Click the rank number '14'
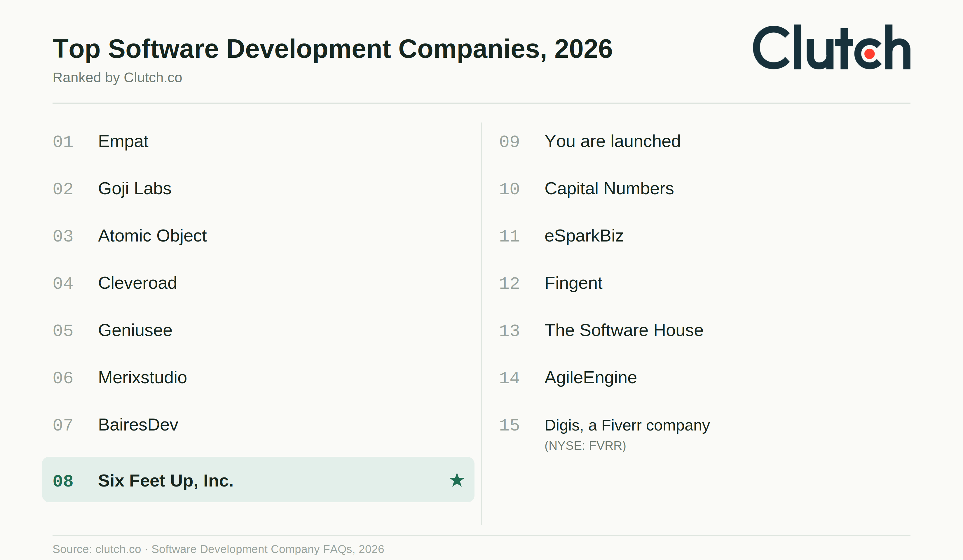The image size is (963, 560). click(x=510, y=378)
